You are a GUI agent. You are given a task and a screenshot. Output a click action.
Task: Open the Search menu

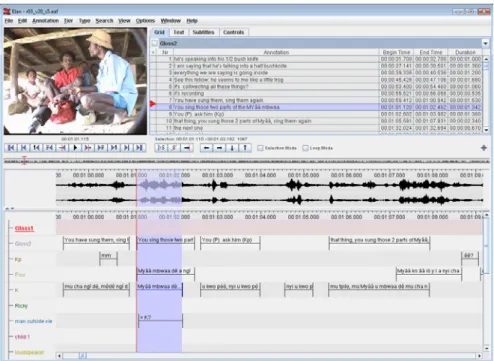[x=104, y=21]
